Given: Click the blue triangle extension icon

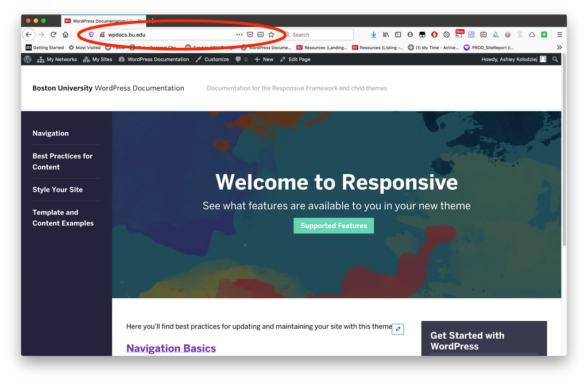Looking at the screenshot, I should [x=496, y=34].
